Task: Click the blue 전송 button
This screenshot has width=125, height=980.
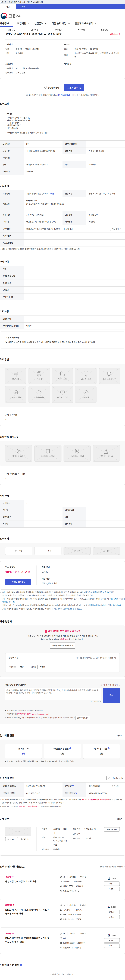Action: pos(111,695)
